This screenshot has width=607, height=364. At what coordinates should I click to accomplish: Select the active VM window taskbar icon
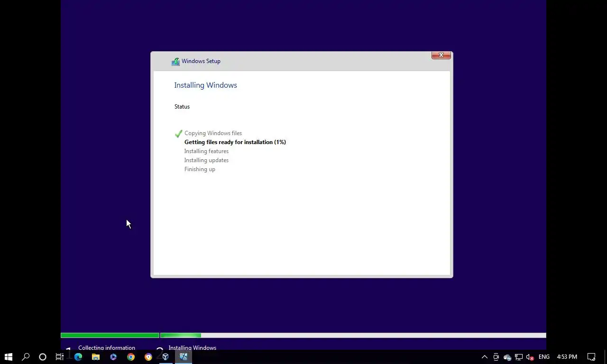(184, 357)
